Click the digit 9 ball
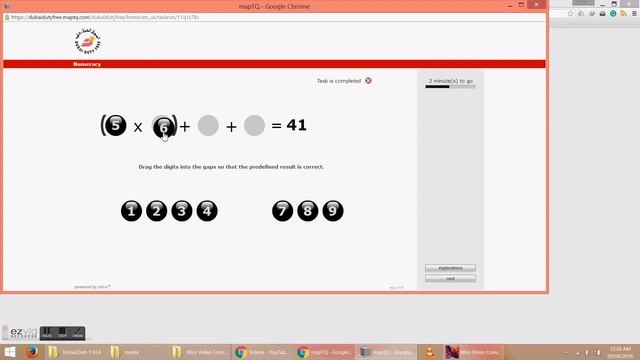 tap(333, 211)
